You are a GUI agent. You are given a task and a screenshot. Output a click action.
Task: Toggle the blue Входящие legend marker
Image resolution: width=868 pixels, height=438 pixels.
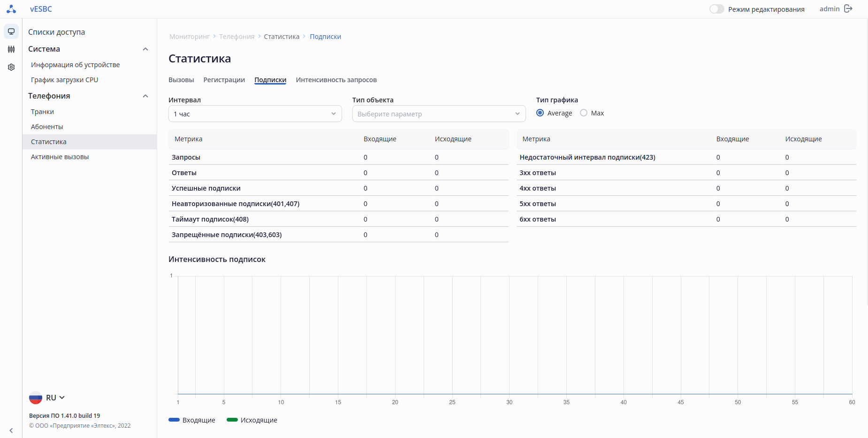coord(174,420)
